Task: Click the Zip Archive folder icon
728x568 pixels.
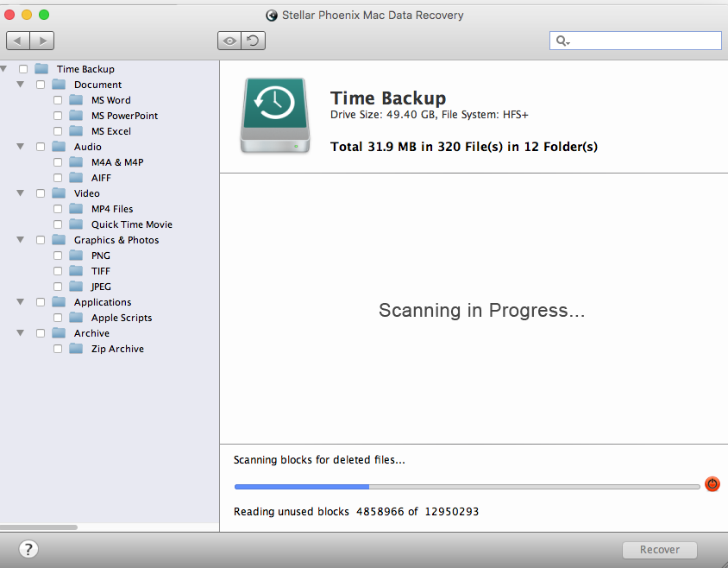Action: pyautogui.click(x=76, y=349)
